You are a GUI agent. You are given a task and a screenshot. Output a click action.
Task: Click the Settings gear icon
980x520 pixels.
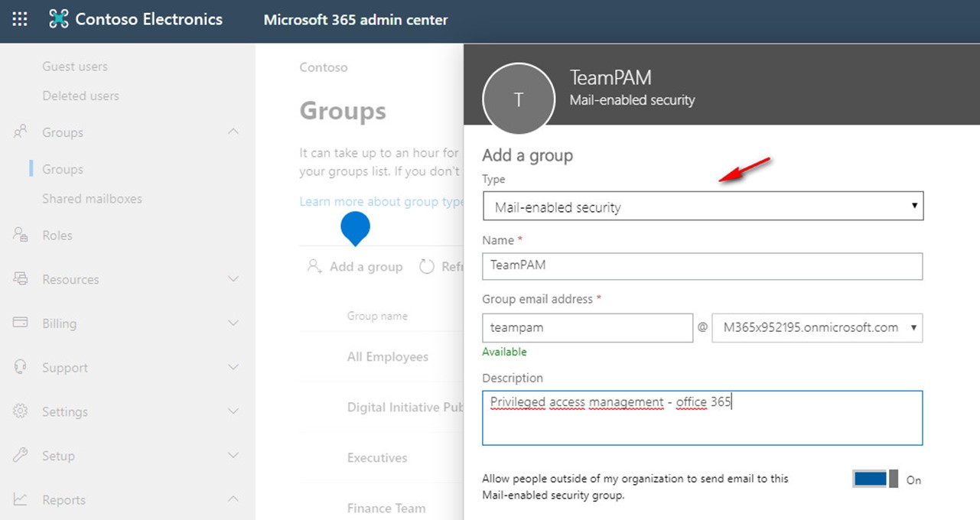(x=21, y=411)
